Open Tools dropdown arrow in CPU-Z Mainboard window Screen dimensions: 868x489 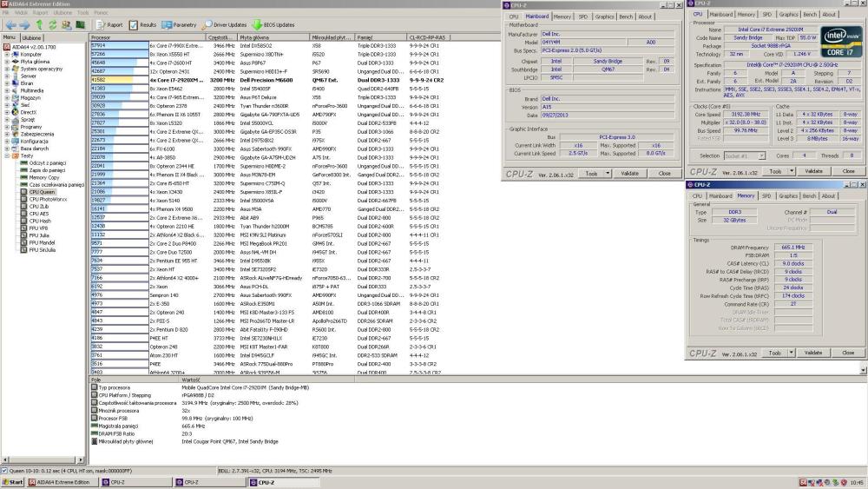608,174
